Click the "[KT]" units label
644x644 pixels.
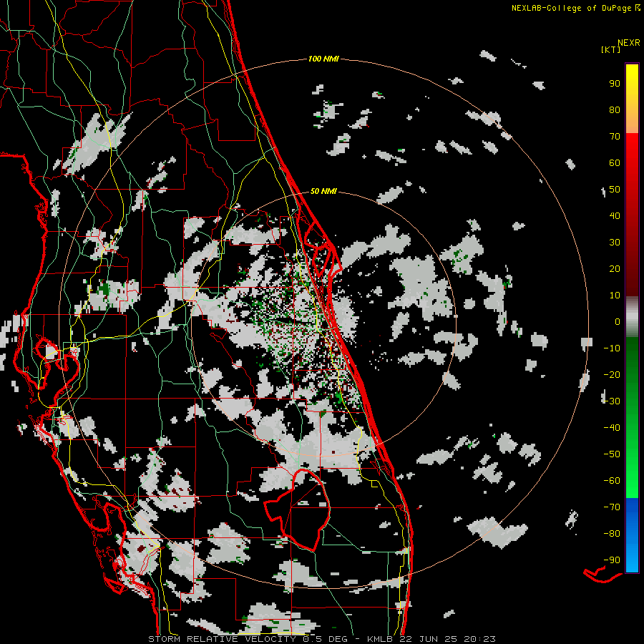tap(611, 49)
